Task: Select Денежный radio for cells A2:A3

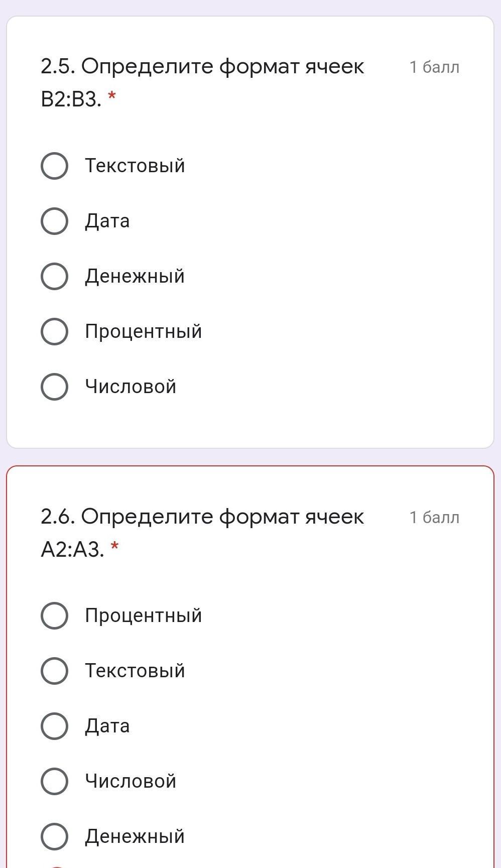Action: (54, 836)
